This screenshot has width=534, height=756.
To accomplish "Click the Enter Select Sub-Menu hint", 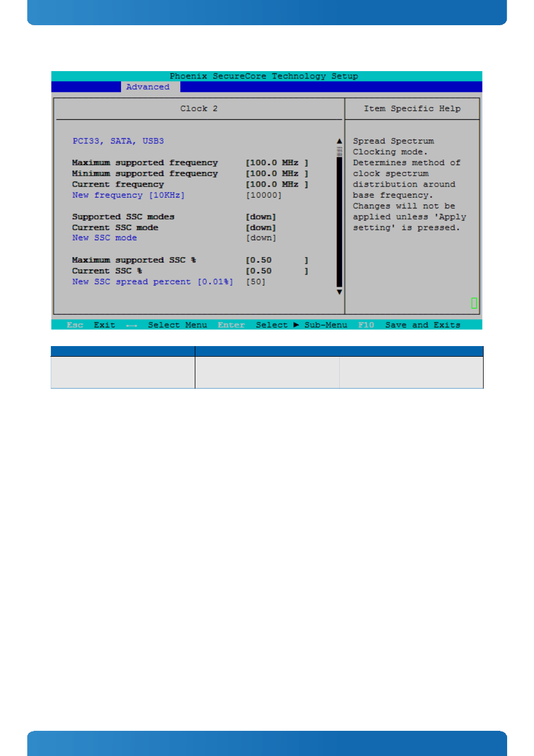I will (283, 325).
